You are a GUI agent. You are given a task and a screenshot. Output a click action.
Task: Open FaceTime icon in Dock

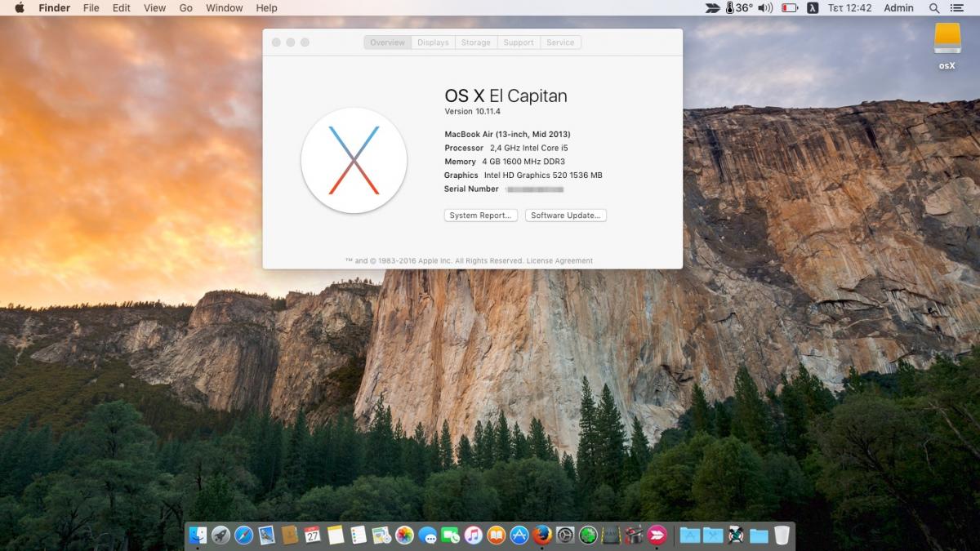450,535
